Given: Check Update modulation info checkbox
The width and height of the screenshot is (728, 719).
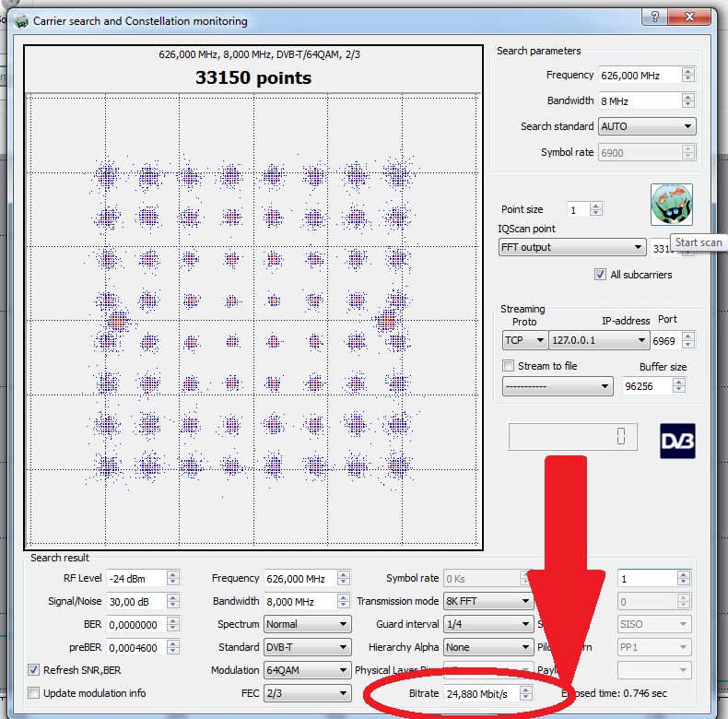Looking at the screenshot, I should coord(33,693).
